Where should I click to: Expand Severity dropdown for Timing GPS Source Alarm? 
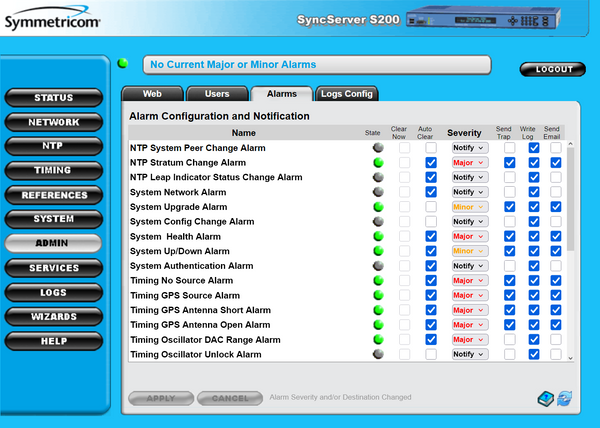click(x=468, y=296)
